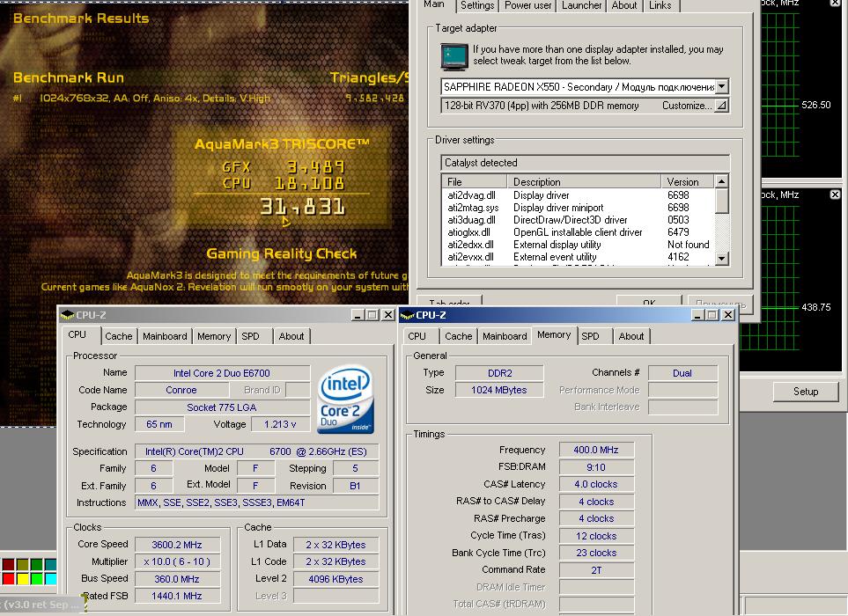Select the ati2evxx.dll driver row
This screenshot has width=848, height=616.
(579, 257)
